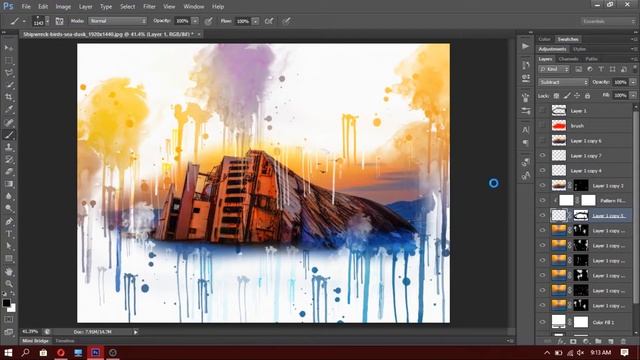
Task: Switch to the Paths tab
Action: click(591, 59)
